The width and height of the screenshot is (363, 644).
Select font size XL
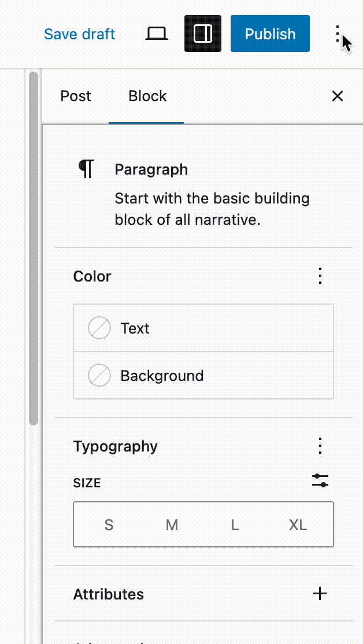point(298,525)
